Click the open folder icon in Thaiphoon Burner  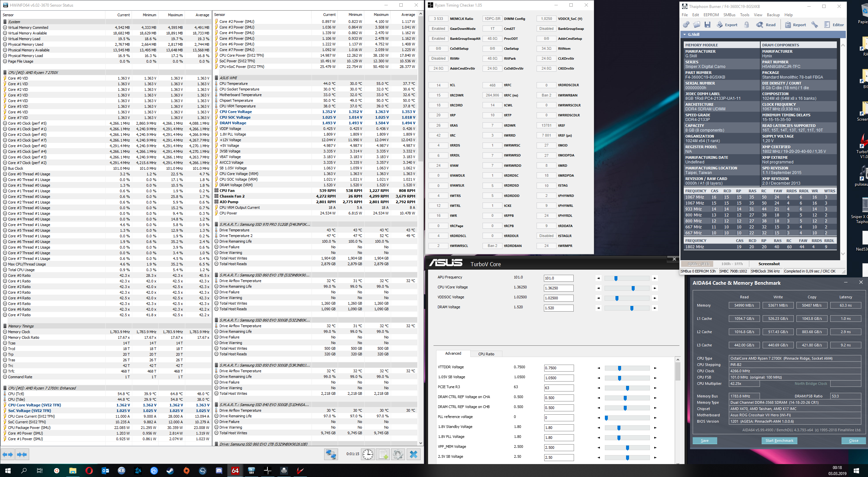[x=697, y=25]
